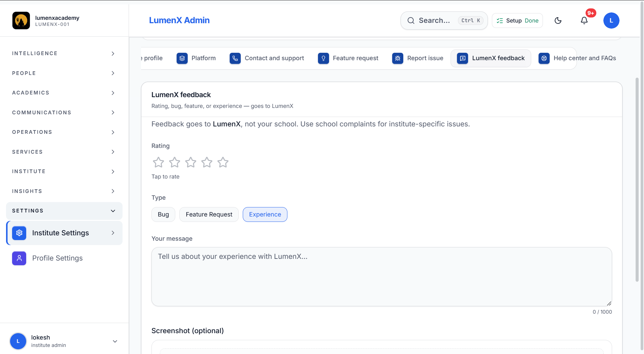This screenshot has width=644, height=354.
Task: Select the Bug feedback type
Action: pyautogui.click(x=163, y=214)
